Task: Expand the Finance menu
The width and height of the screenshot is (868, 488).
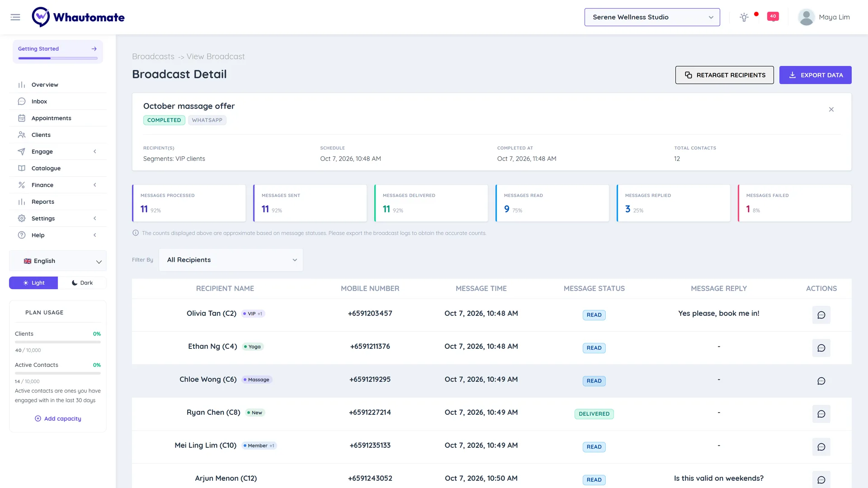Action: 58,185
